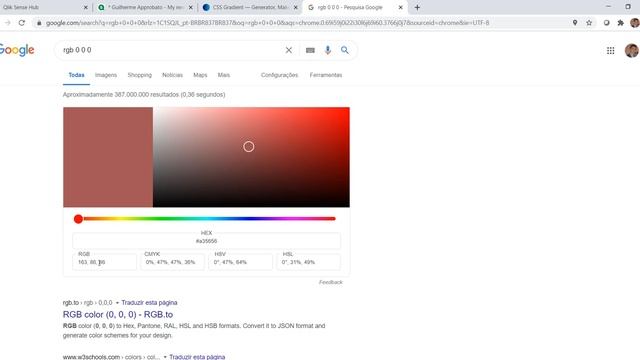Click the color picker circle marker
Screen dimensions: 640x360
tap(249, 147)
